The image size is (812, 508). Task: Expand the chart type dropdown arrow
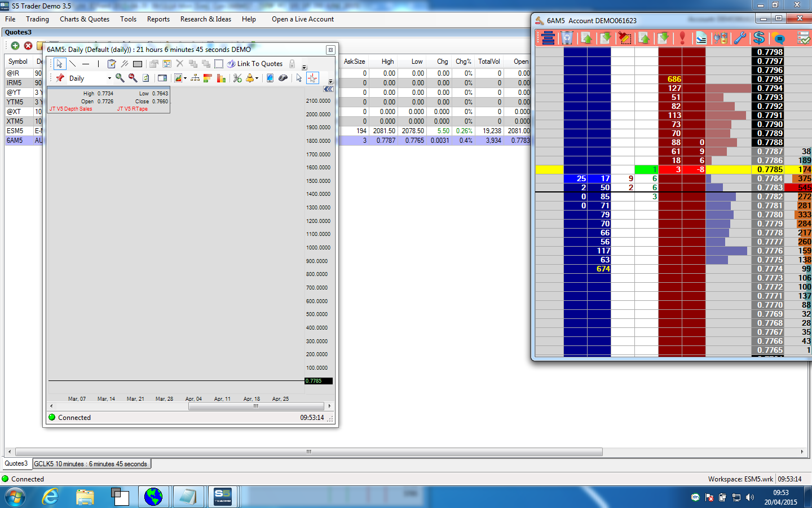coord(185,78)
